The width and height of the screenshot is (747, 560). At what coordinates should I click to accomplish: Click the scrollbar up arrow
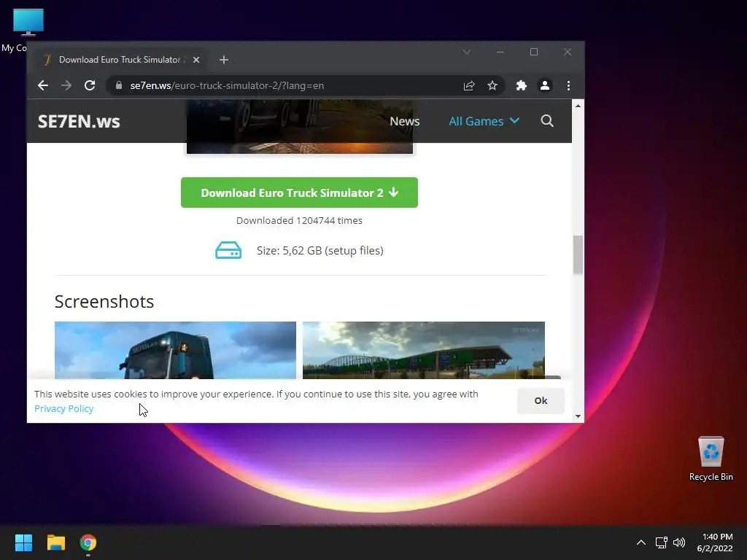pos(578,106)
